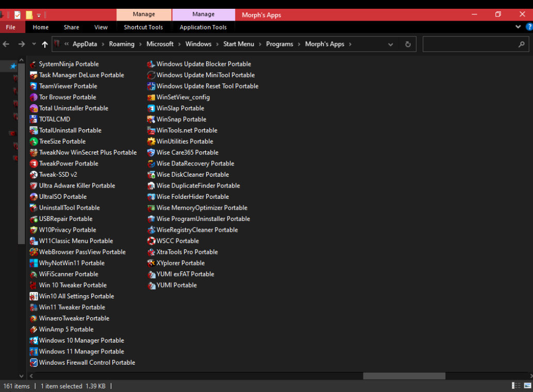Click the search magnifier icon
533x392 pixels.
coord(521,44)
